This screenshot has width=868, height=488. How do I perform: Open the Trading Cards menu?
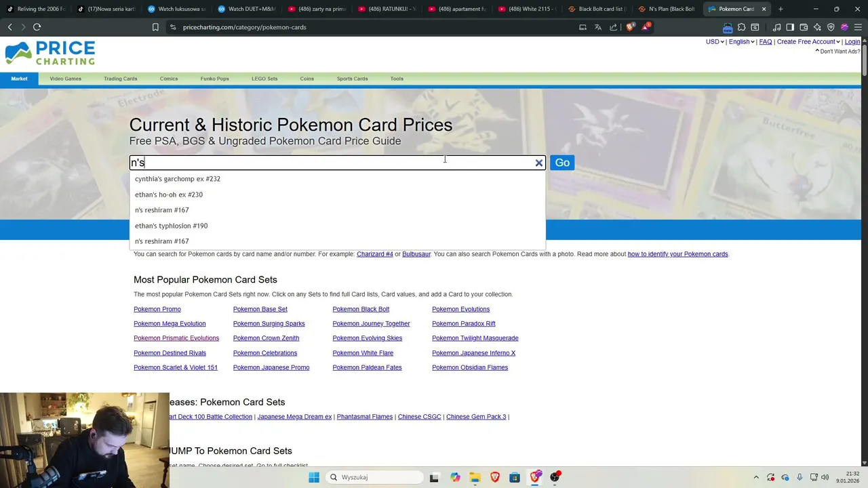pyautogui.click(x=120, y=79)
